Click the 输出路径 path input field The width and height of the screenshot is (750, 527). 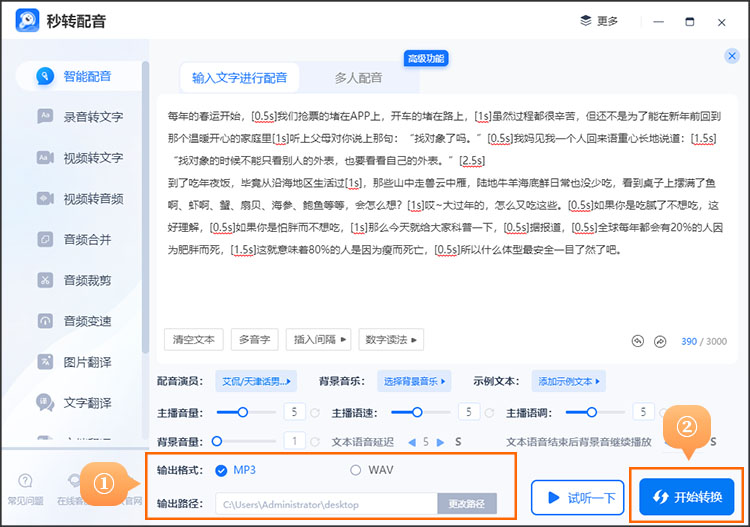[x=326, y=504]
